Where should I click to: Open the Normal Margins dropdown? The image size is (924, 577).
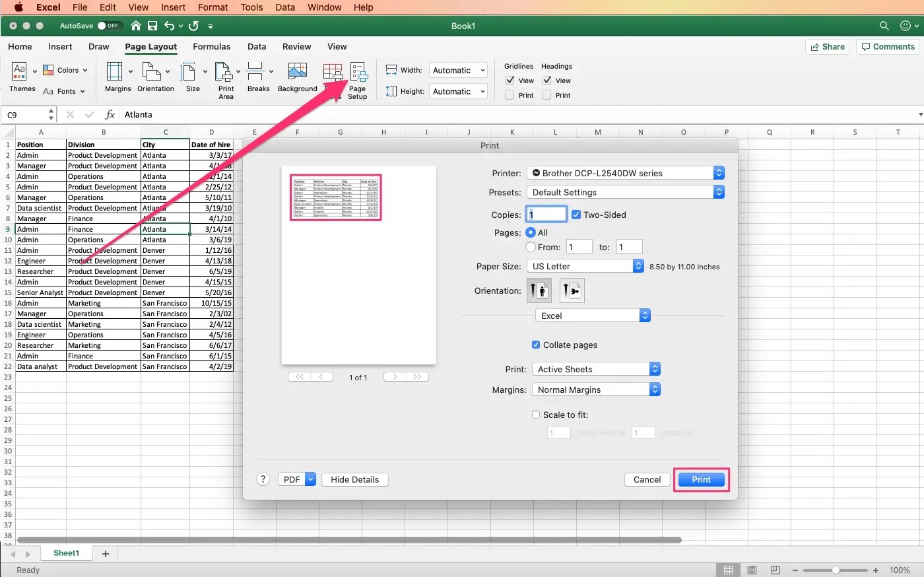(596, 390)
